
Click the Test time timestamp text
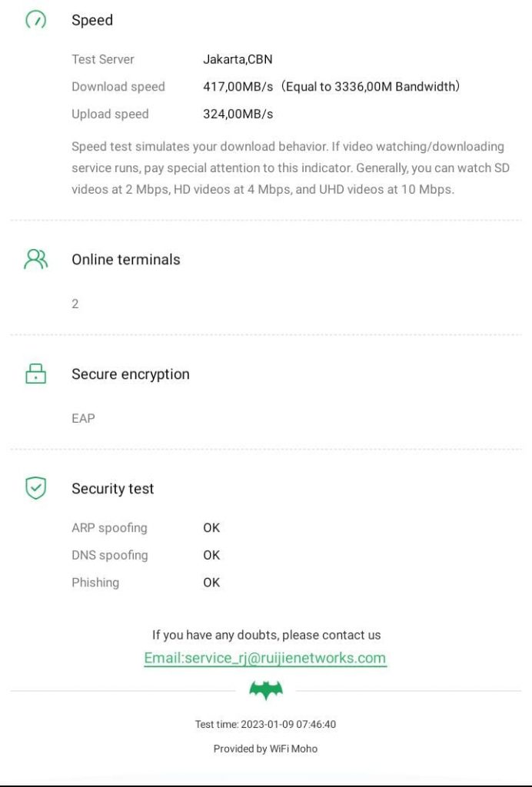[265, 724]
